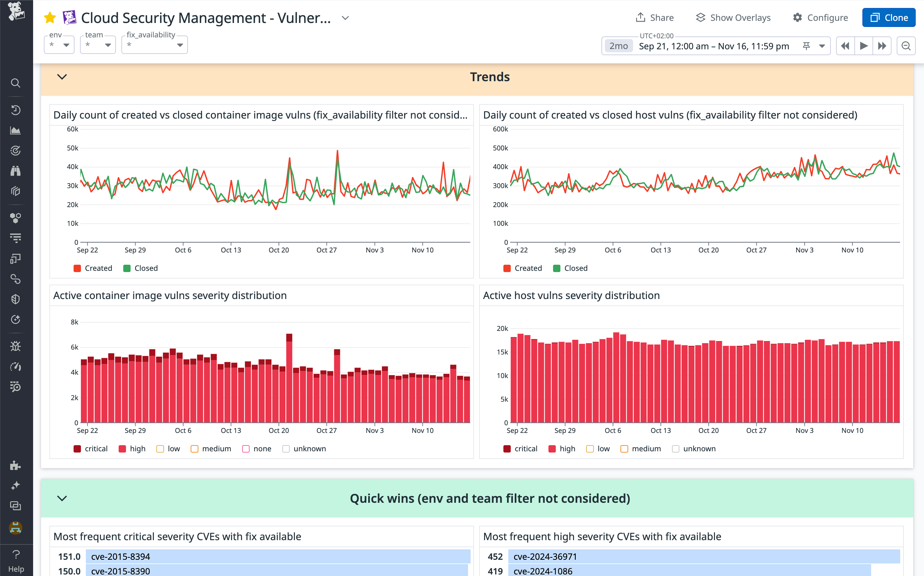Click the gauge performance icon in sidebar

coord(16,367)
